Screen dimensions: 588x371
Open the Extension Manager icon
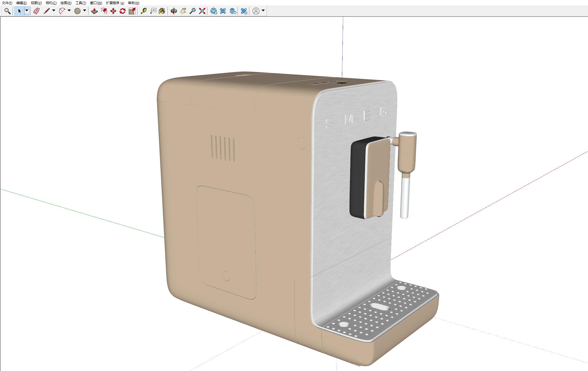coord(244,11)
